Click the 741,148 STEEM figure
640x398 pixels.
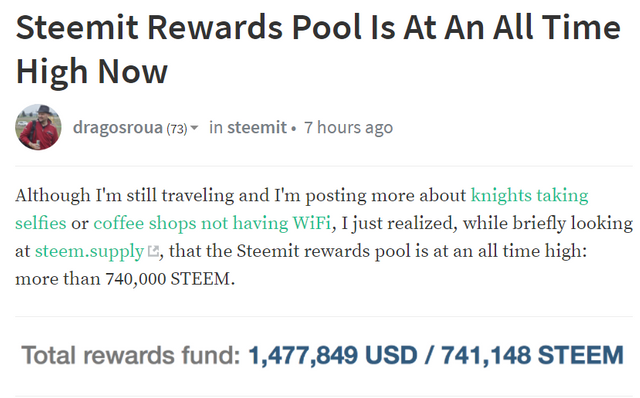coord(532,355)
